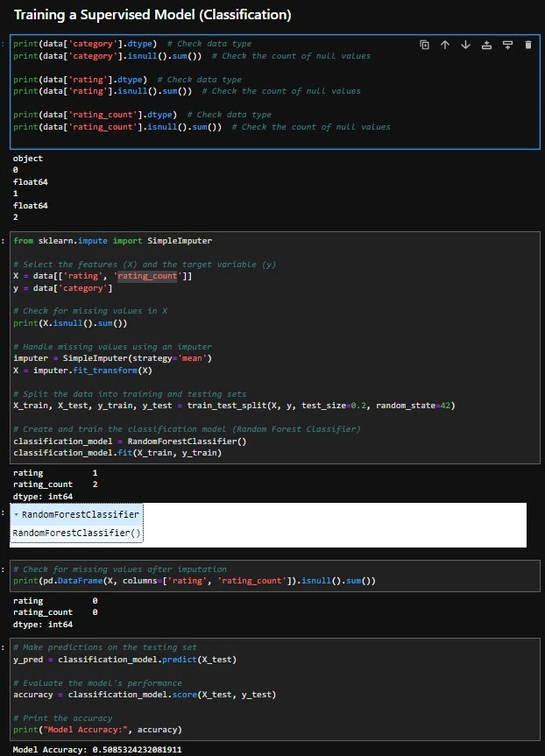Click the notebook heading Training a Supervised Model
Screen dimensions: 545x756
point(152,15)
